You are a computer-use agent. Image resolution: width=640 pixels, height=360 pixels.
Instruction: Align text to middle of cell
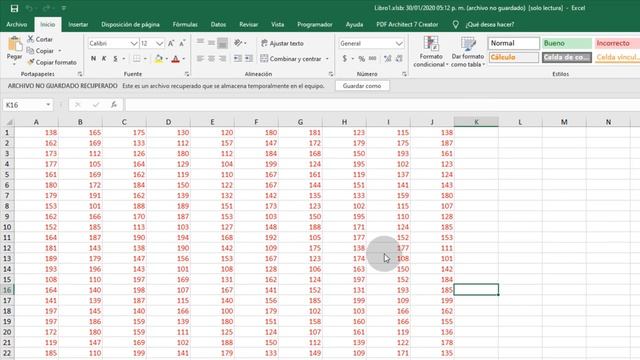(211, 42)
